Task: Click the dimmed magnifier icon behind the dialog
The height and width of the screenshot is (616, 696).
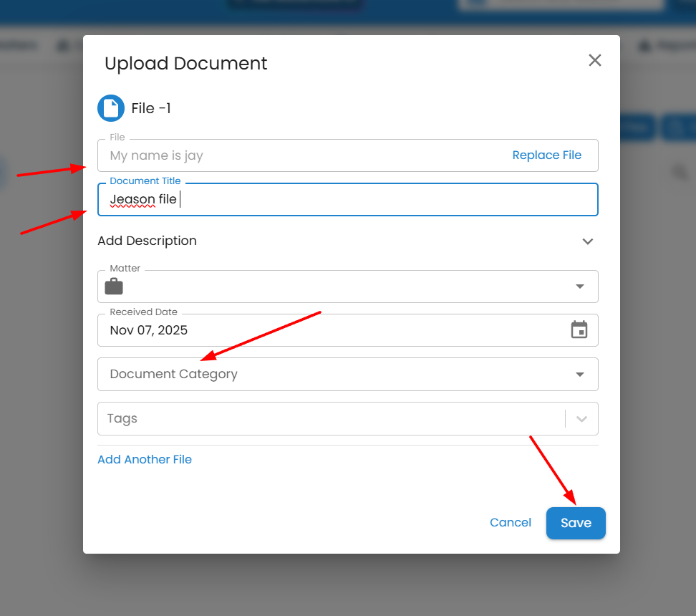Action: click(678, 172)
